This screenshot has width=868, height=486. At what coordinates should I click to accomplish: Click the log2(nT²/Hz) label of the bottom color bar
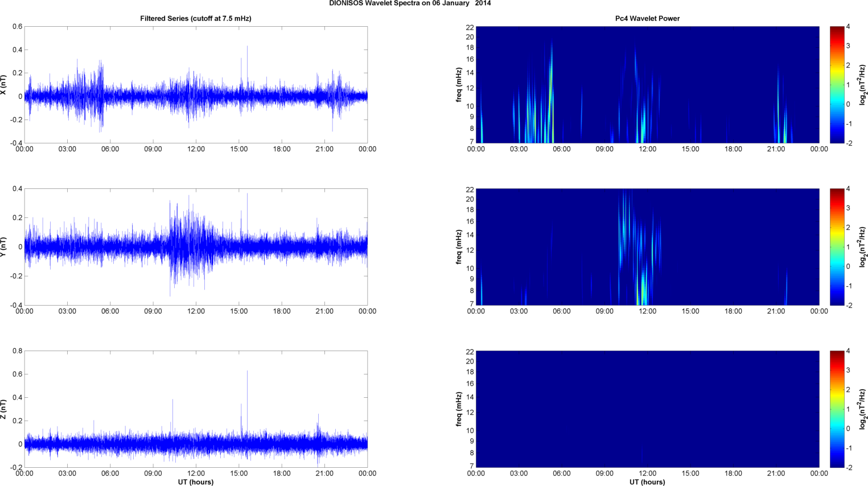tap(863, 409)
